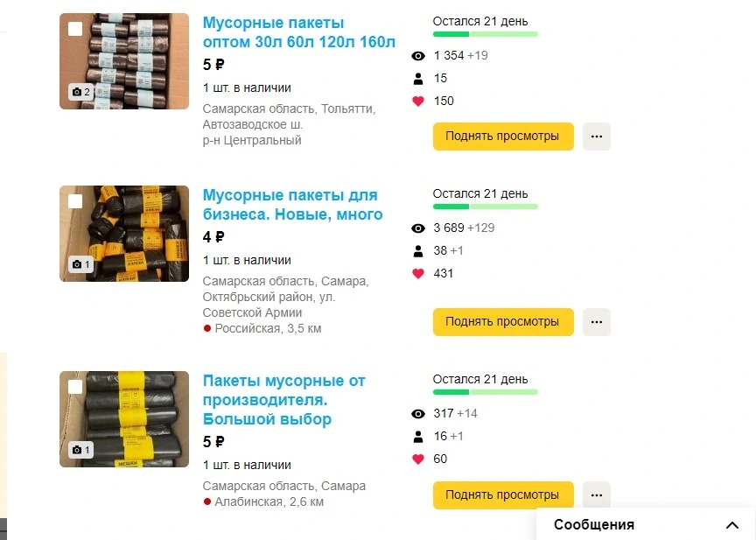Click heart favorites icon showing 60
This screenshot has width=756, height=540.
[x=418, y=459]
